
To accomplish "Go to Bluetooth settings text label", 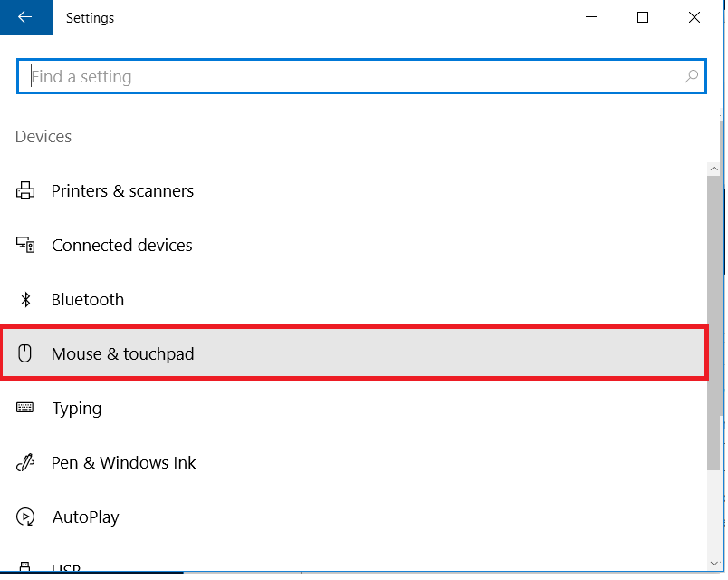I will pyautogui.click(x=87, y=300).
